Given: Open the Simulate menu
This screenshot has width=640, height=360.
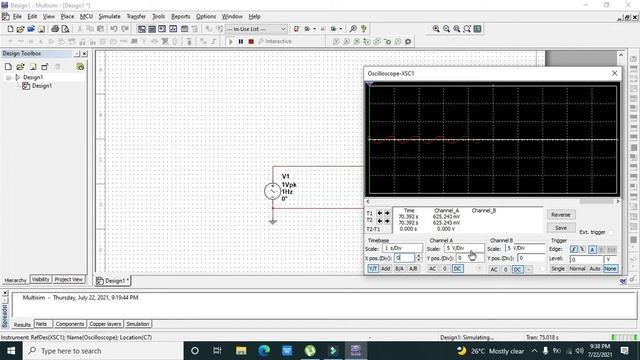Looking at the screenshot, I should 109,17.
